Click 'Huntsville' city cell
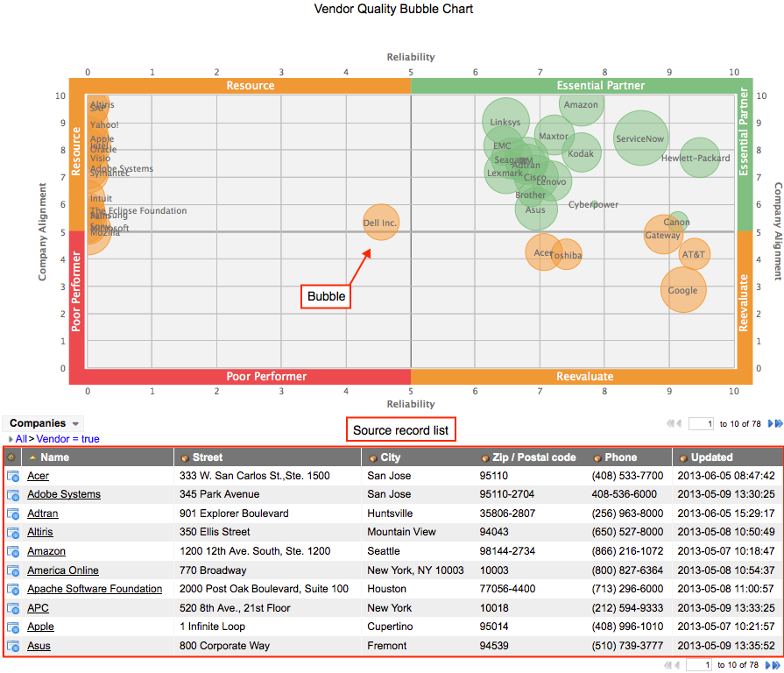 click(x=390, y=514)
